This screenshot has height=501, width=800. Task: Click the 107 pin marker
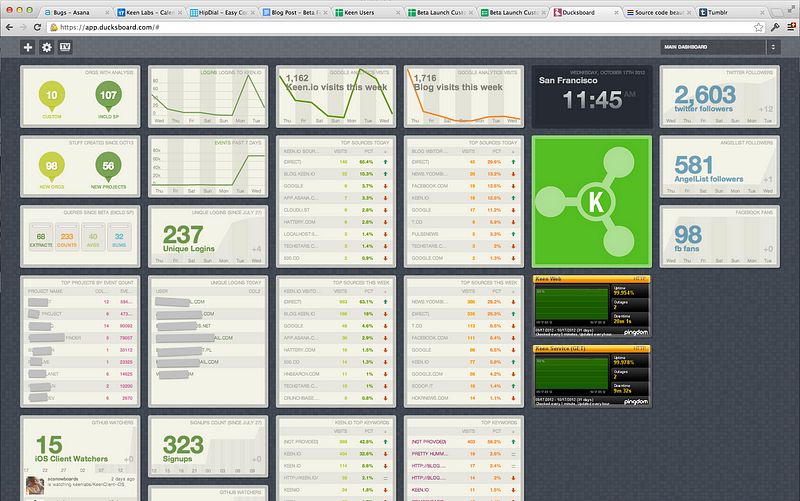pos(108,96)
